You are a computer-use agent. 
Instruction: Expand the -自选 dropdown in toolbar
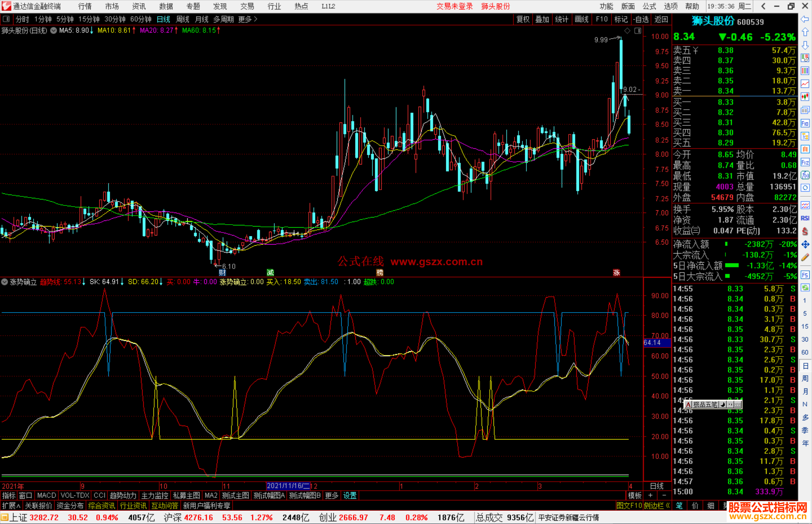(641, 19)
